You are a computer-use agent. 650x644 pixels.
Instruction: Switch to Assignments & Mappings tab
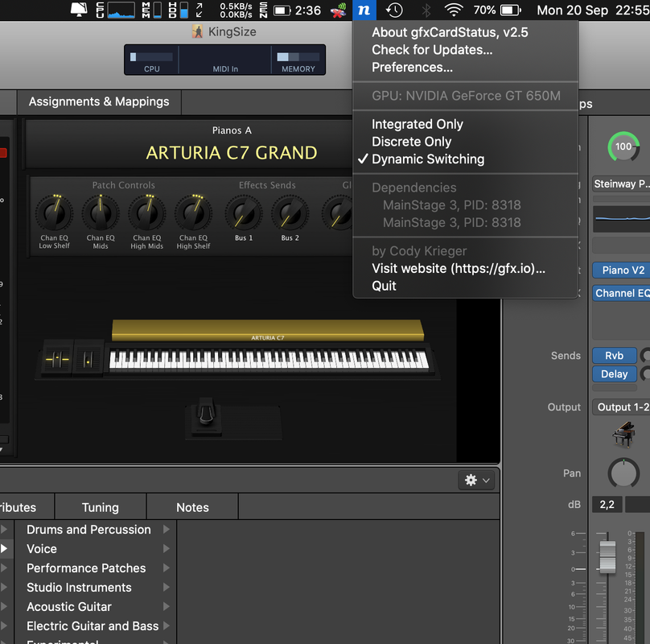click(99, 101)
